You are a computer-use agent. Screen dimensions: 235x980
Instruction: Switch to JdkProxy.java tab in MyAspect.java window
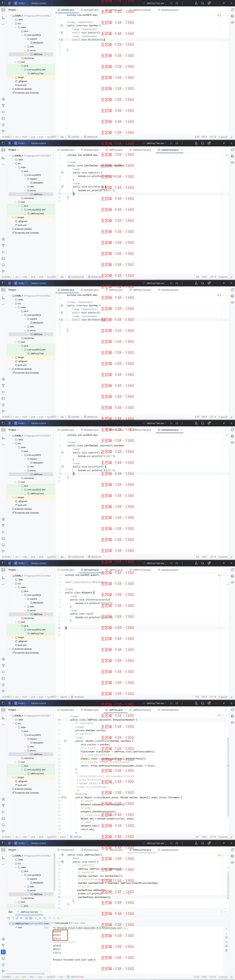(x=114, y=569)
